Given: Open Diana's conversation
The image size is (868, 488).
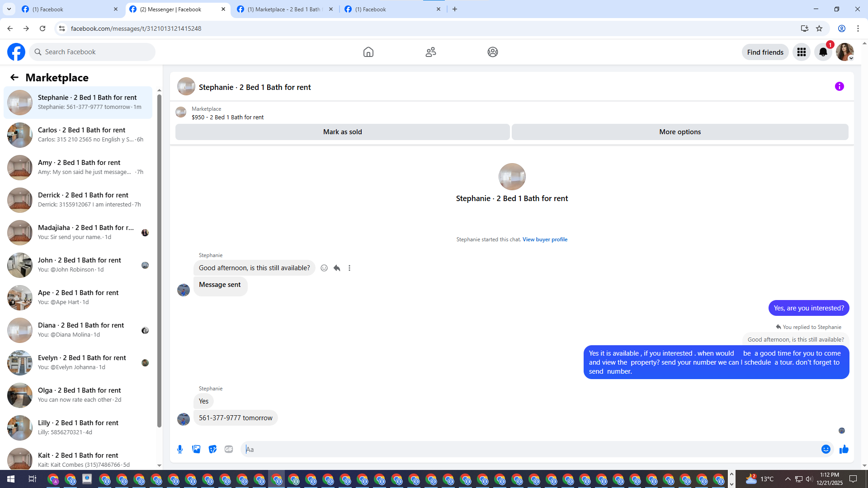Looking at the screenshot, I should click(78, 330).
